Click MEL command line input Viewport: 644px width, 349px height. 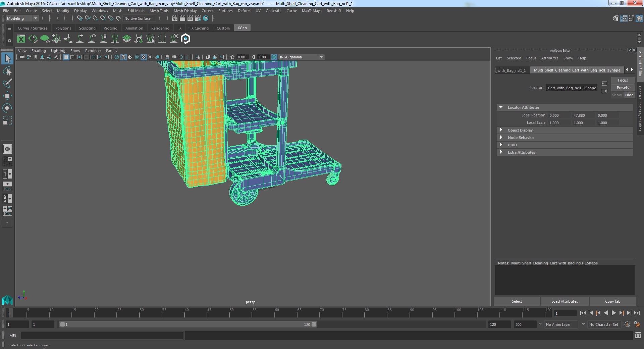(x=102, y=335)
